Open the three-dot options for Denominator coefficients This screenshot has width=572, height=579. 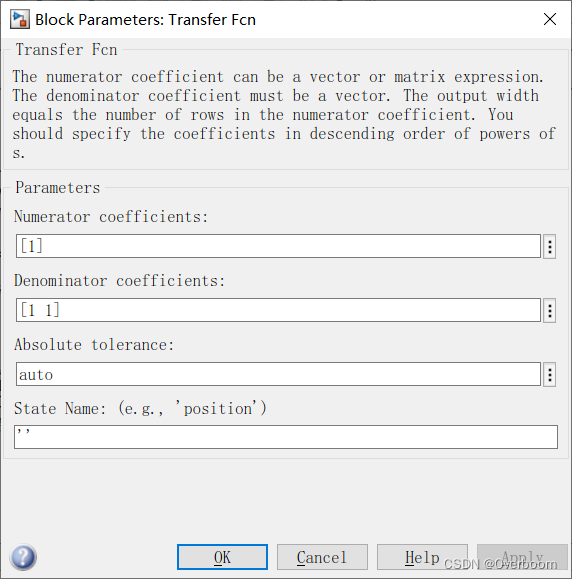pyautogui.click(x=549, y=311)
